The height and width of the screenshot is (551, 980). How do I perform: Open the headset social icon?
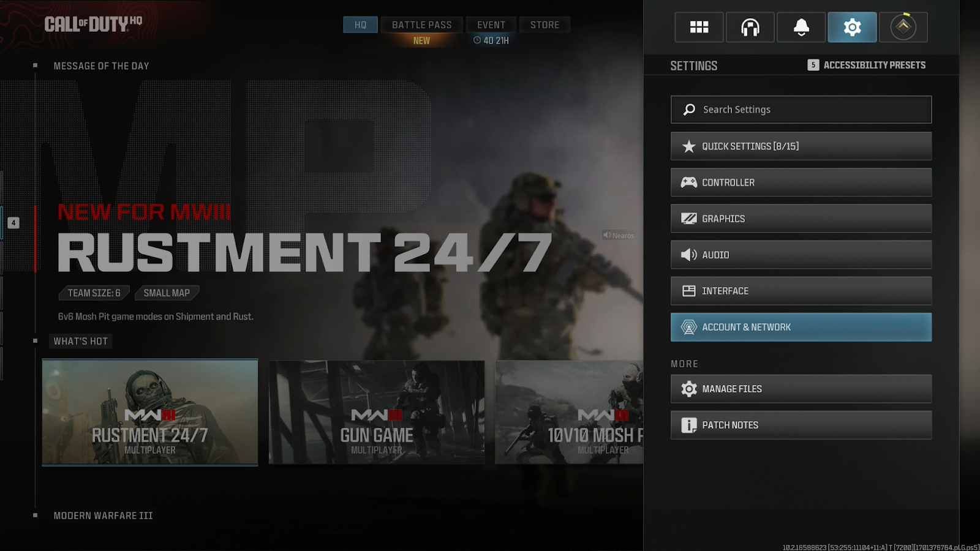tap(750, 27)
